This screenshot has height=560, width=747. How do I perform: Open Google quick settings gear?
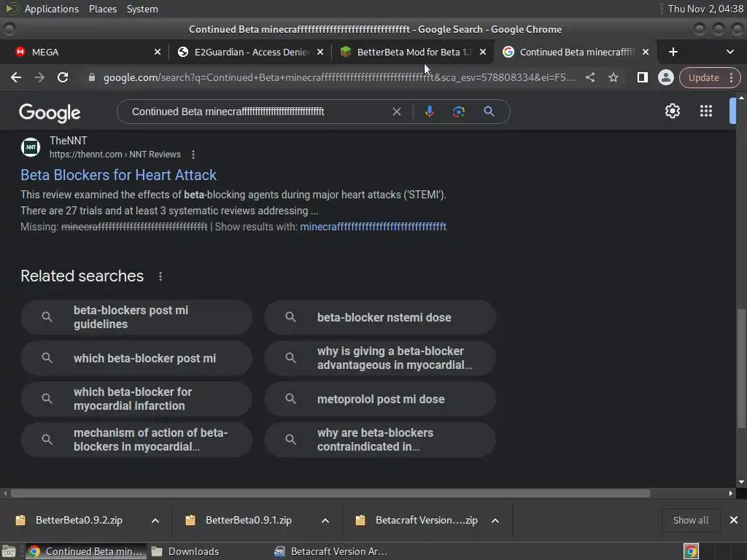(672, 111)
